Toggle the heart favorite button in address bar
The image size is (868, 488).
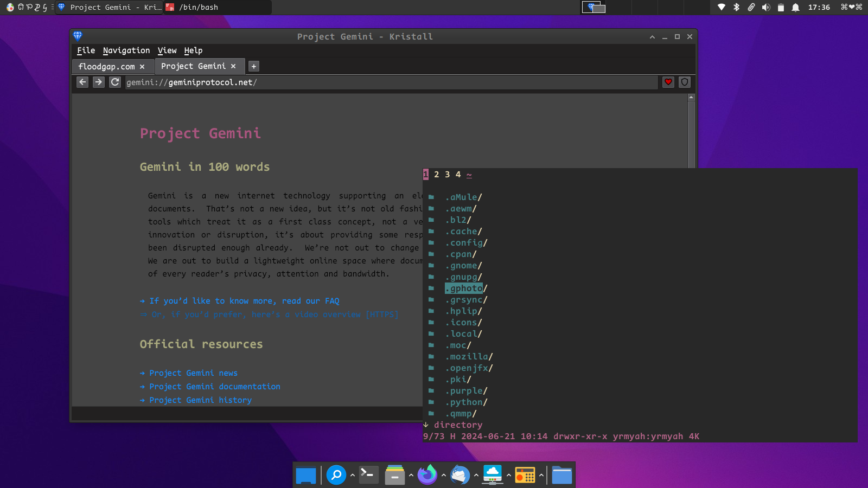[x=668, y=82]
